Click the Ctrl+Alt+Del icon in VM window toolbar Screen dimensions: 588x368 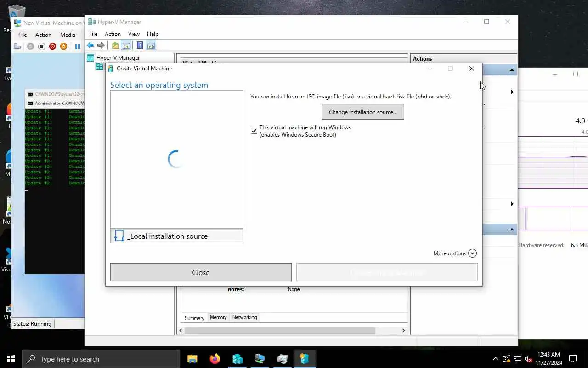tap(17, 46)
